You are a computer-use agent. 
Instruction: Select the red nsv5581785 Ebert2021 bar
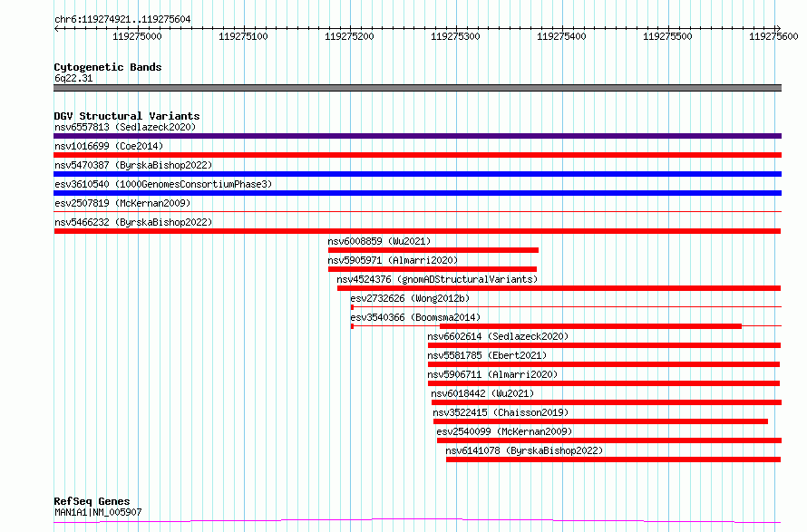[604, 364]
